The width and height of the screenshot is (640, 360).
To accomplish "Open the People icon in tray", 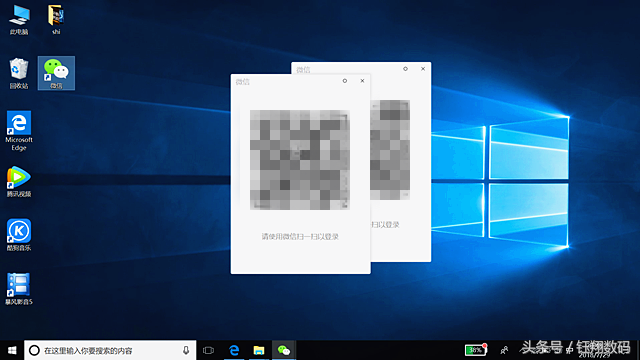I will pos(504,350).
